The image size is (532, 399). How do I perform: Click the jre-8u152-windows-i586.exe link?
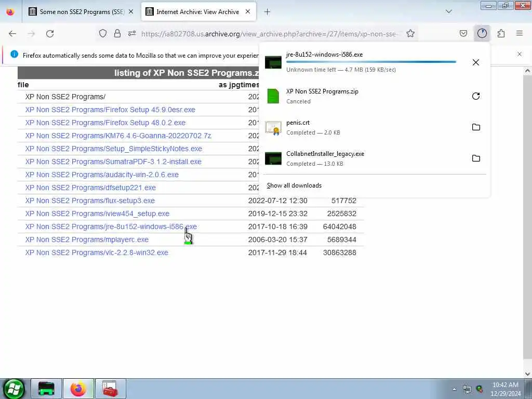coord(111,227)
